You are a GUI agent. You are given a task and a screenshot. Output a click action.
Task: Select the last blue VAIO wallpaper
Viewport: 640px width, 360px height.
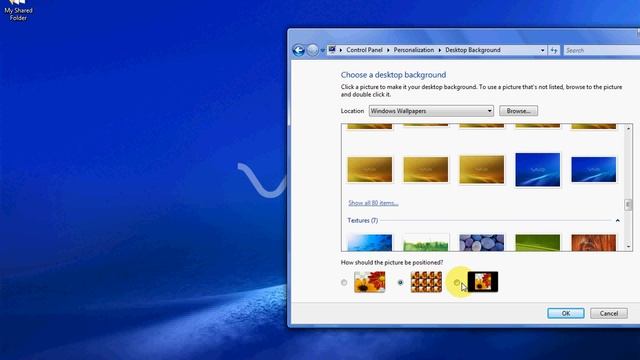(593, 169)
